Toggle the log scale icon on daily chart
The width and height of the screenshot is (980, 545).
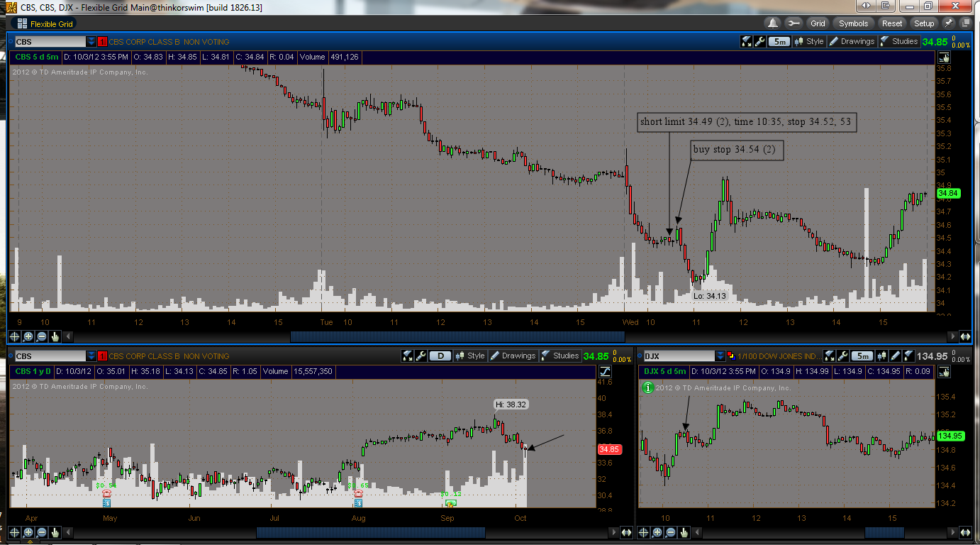(x=605, y=371)
